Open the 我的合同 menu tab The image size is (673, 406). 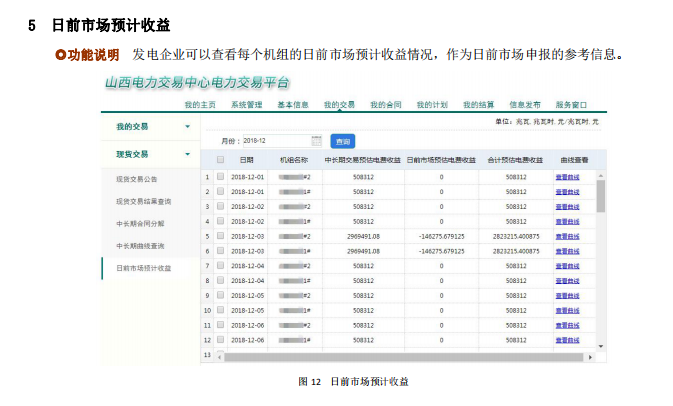coord(385,104)
